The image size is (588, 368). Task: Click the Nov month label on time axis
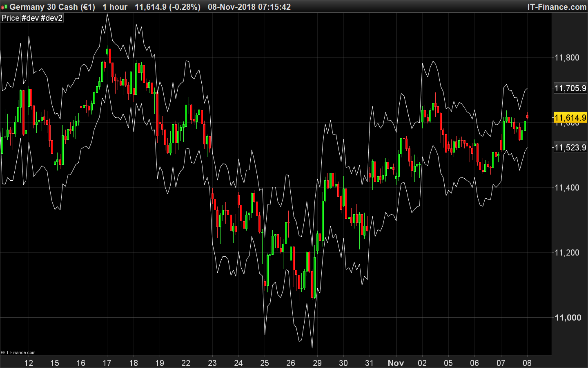[396, 363]
